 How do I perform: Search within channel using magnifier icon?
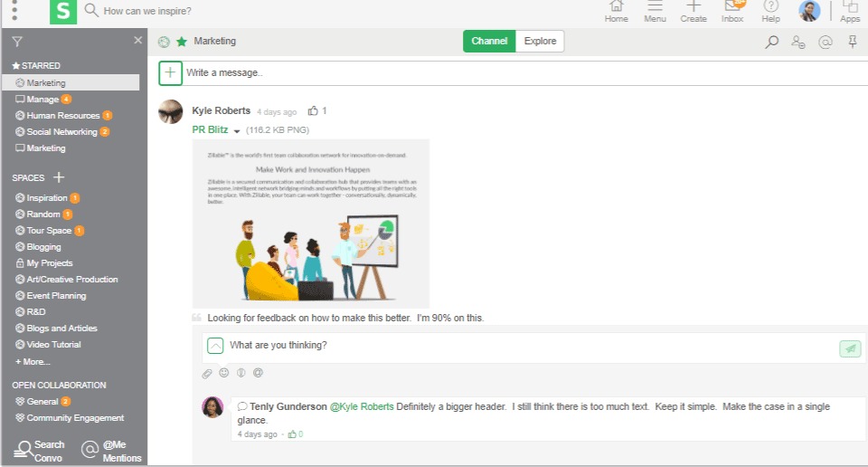(771, 43)
